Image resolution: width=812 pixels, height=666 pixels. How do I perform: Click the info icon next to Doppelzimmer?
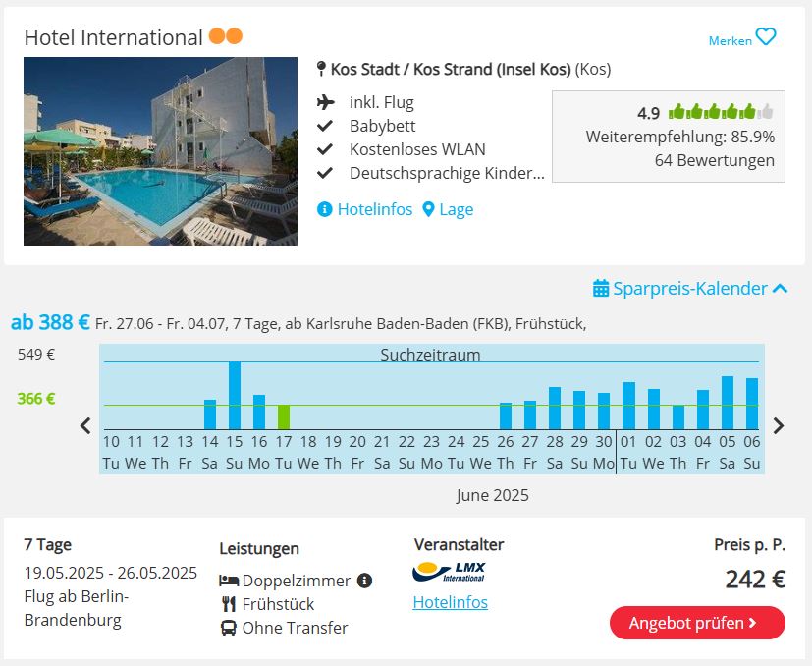coord(364,581)
